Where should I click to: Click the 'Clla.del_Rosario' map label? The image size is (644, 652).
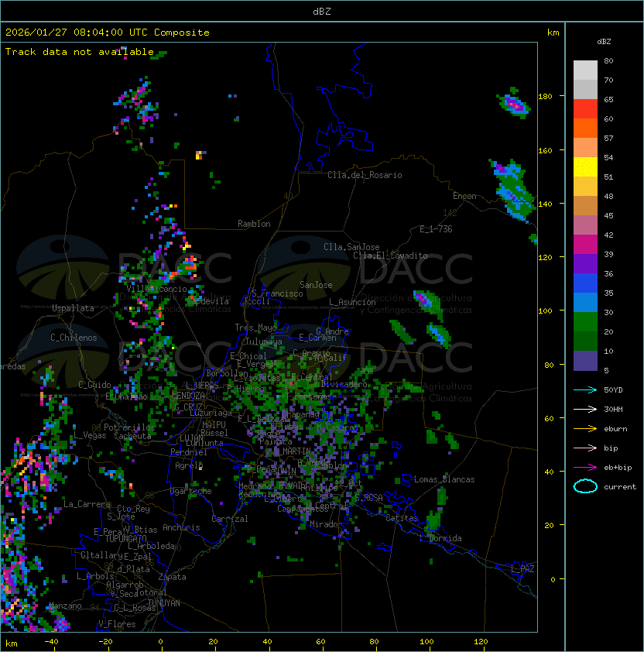click(365, 175)
